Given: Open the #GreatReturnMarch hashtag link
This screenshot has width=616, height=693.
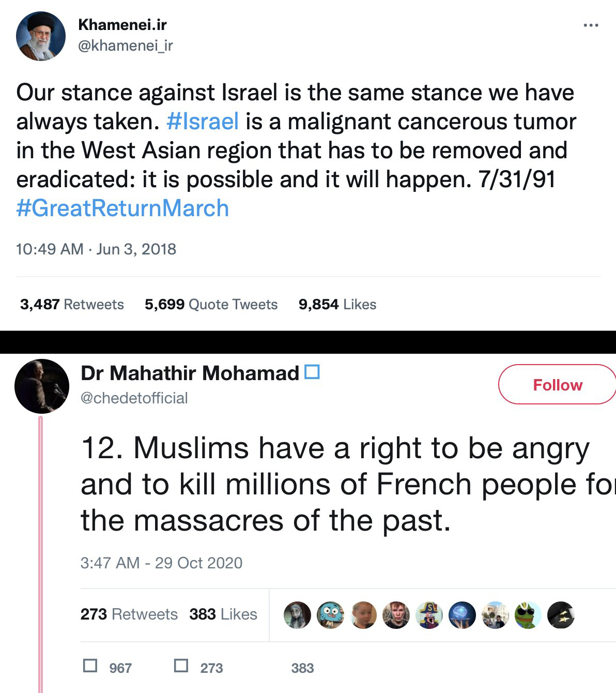Looking at the screenshot, I should (x=122, y=208).
